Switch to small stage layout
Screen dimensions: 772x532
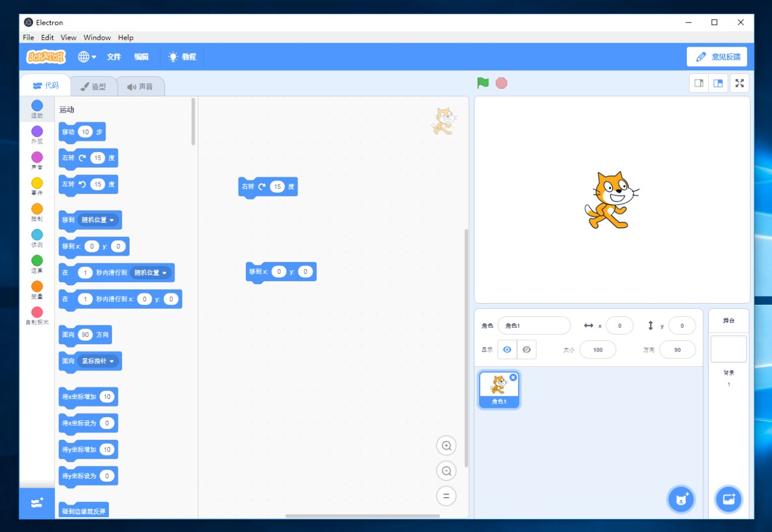point(699,83)
